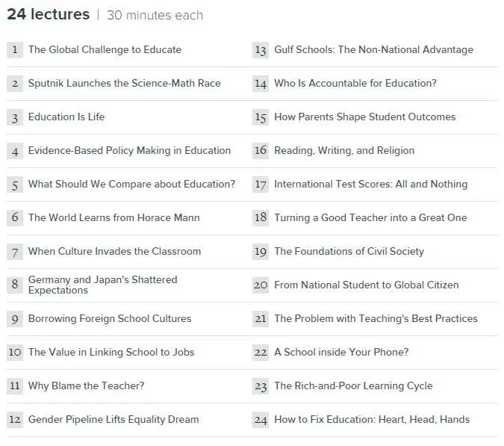Open The Value in Linking School to Jobs
This screenshot has height=446, width=504.
pos(111,352)
